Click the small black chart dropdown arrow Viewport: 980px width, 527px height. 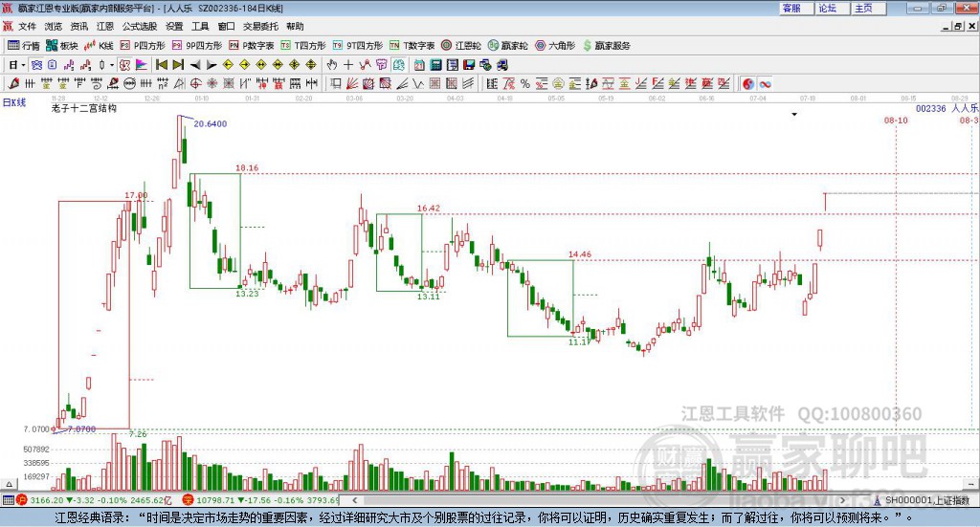(794, 114)
